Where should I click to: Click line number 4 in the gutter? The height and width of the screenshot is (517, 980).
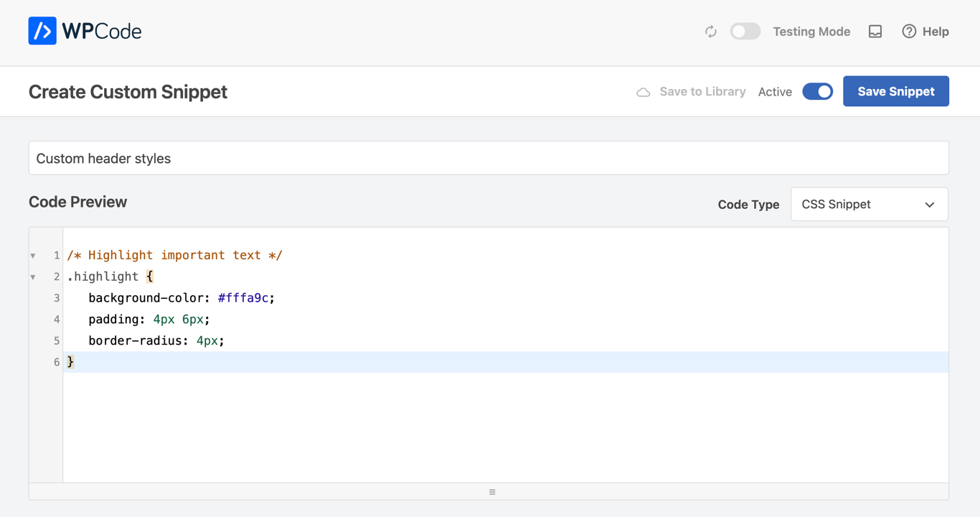pos(56,320)
